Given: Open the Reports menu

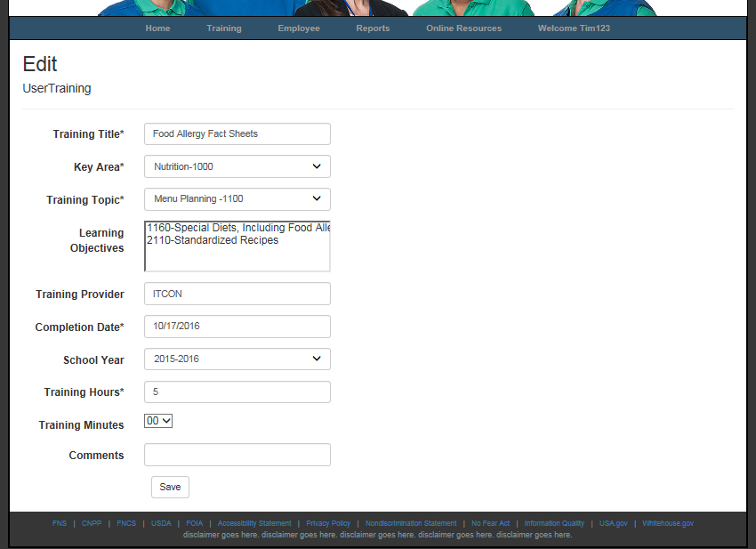Looking at the screenshot, I should click(x=373, y=28).
